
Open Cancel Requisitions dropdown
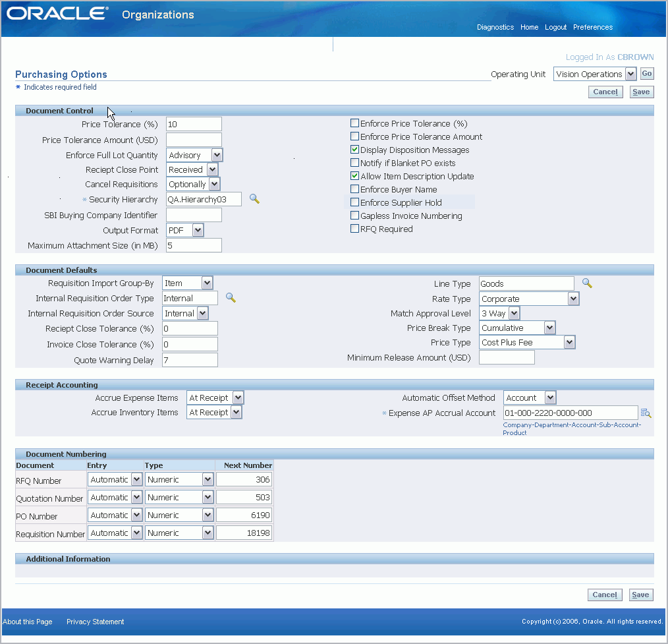[193, 184]
